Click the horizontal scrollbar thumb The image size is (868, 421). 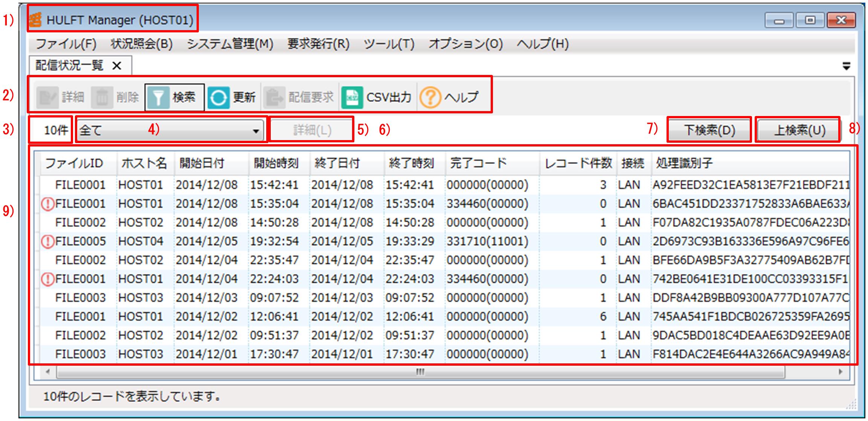[420, 372]
